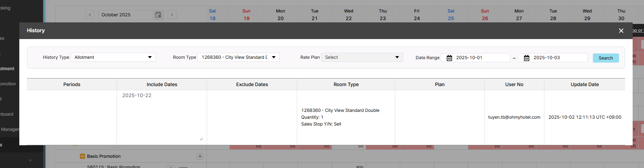Open the start date calendar icon
Viewport: 644px width, 168px height.
click(x=449, y=58)
